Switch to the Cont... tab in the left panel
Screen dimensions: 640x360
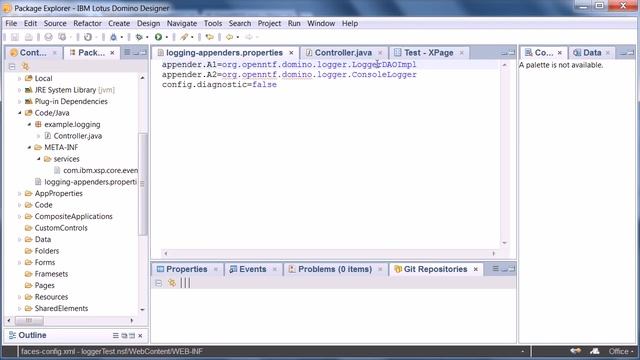33,53
